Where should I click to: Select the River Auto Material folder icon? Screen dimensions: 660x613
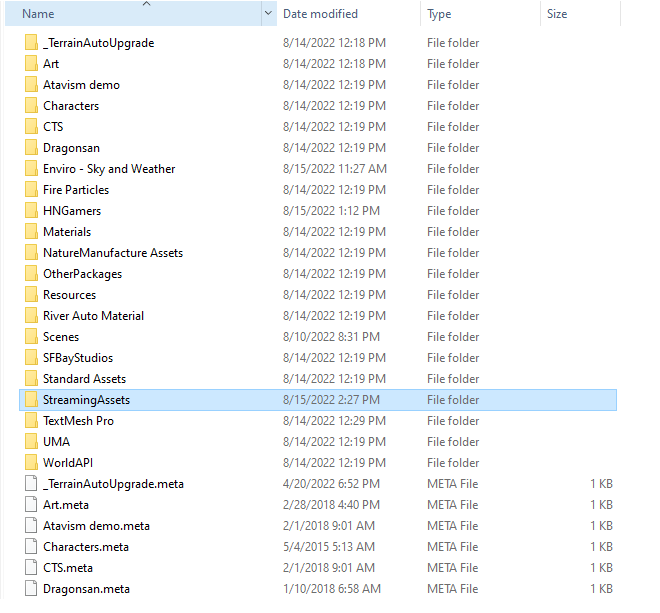(x=31, y=316)
